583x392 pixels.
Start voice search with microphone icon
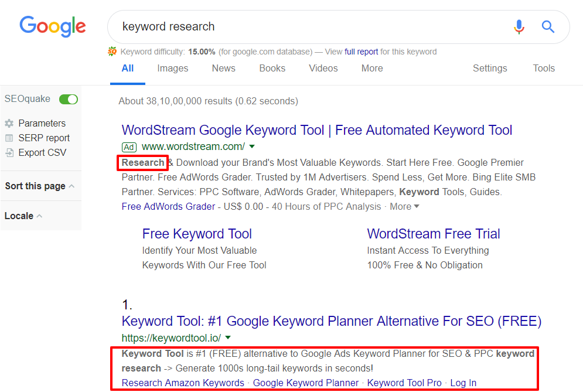519,27
